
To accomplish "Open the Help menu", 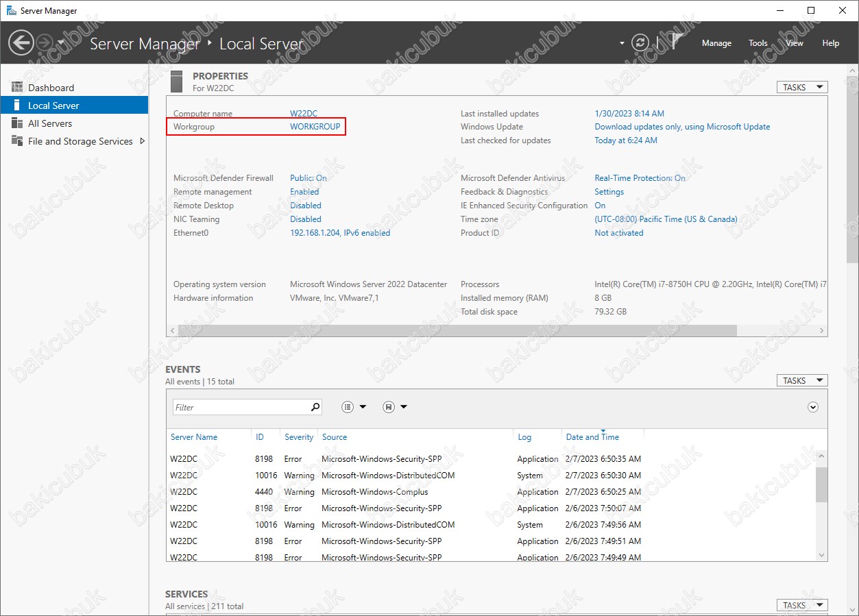I will click(831, 43).
